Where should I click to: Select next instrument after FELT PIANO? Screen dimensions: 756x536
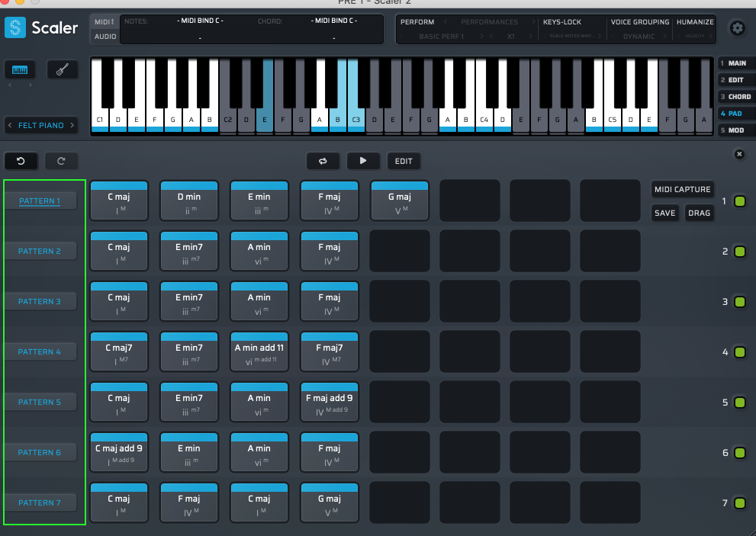72,125
